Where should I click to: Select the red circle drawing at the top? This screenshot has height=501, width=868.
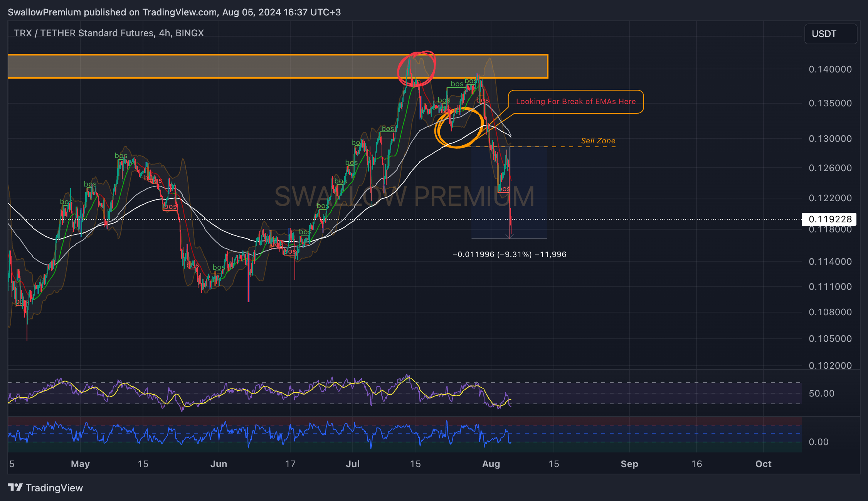(x=417, y=68)
